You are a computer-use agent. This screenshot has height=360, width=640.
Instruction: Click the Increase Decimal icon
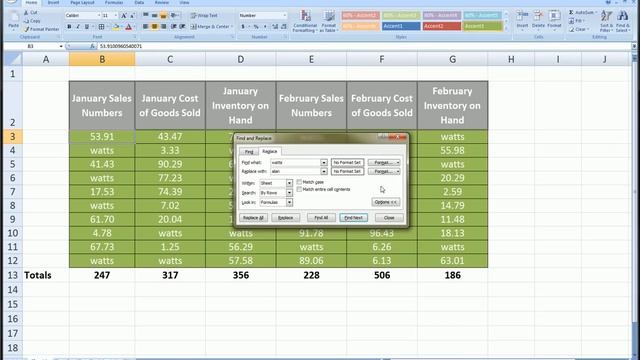pos(275,27)
